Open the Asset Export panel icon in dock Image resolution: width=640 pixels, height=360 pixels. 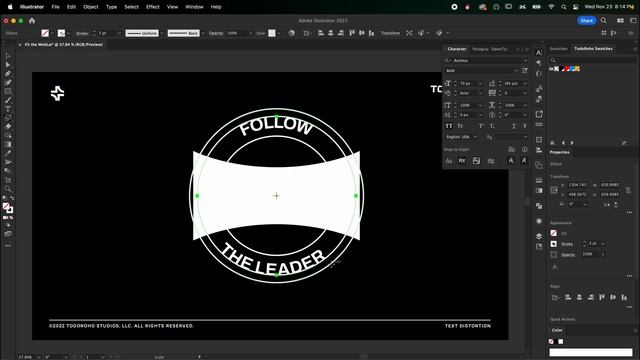point(539,114)
